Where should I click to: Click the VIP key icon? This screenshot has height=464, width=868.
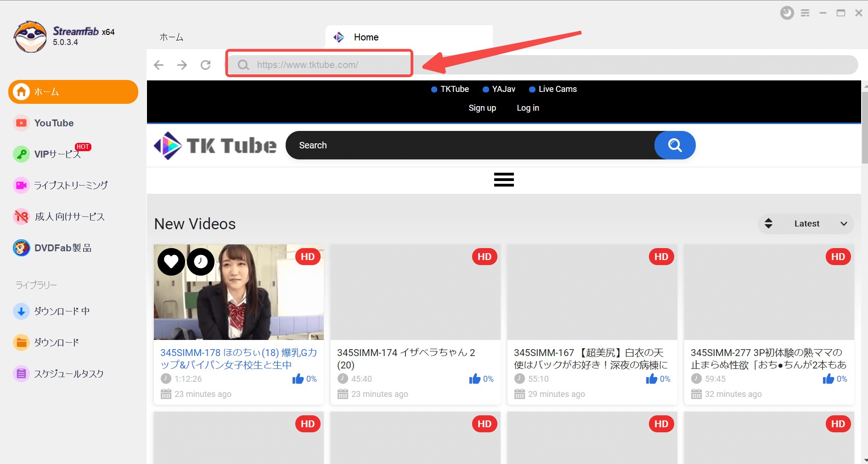[21, 154]
